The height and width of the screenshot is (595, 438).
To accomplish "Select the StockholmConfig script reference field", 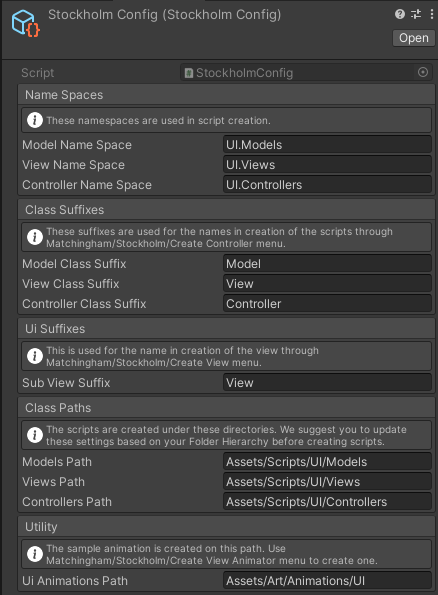I will point(306,72).
